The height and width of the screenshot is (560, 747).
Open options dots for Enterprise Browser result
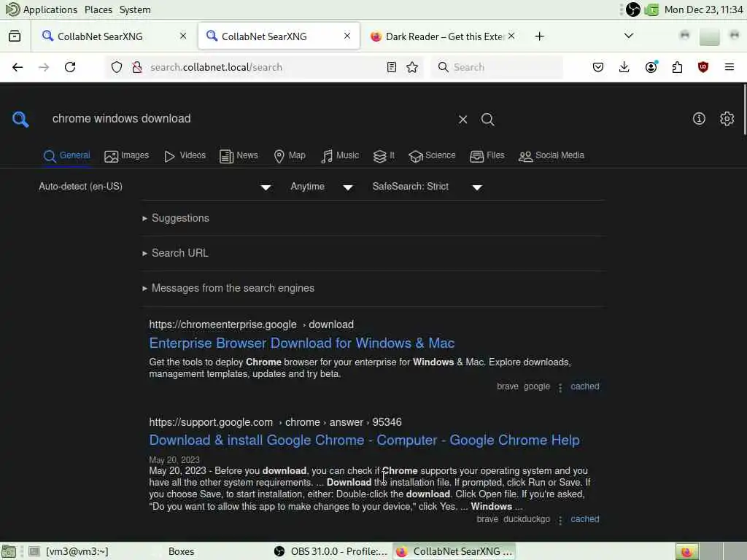pos(560,388)
